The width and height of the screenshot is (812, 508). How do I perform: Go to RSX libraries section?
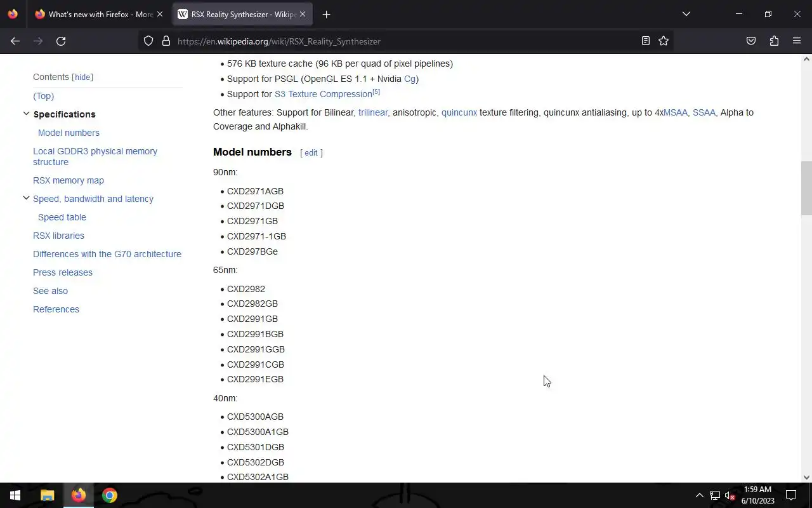[58, 236]
